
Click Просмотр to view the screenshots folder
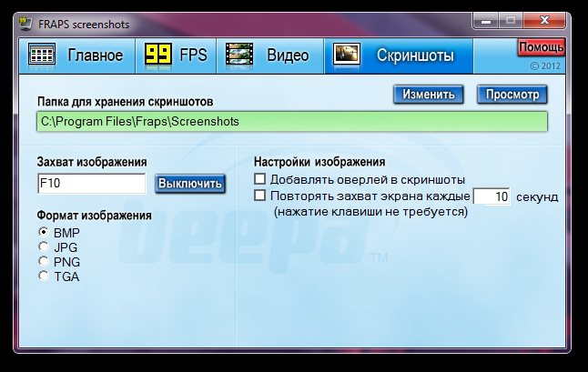(512, 95)
